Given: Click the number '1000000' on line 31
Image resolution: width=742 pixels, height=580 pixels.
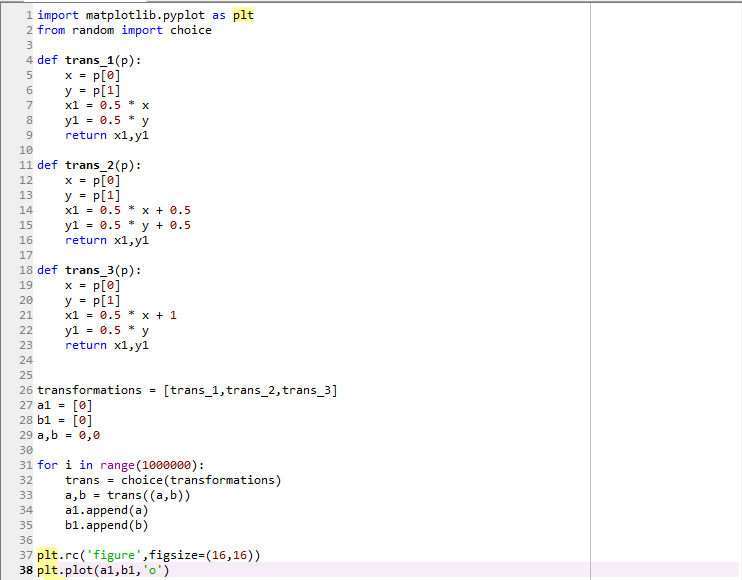Looking at the screenshot, I should [x=166, y=466].
